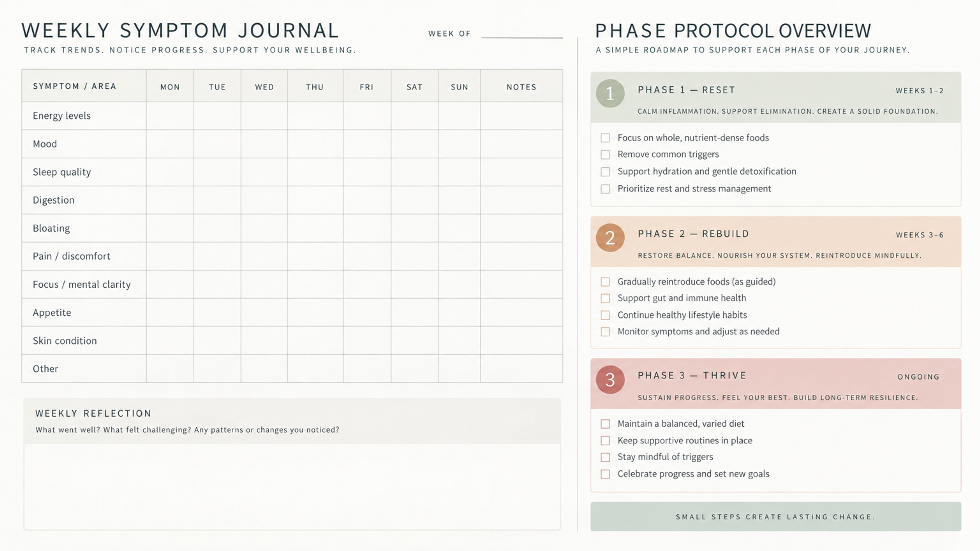Click the 'THU' column header

[315, 87]
